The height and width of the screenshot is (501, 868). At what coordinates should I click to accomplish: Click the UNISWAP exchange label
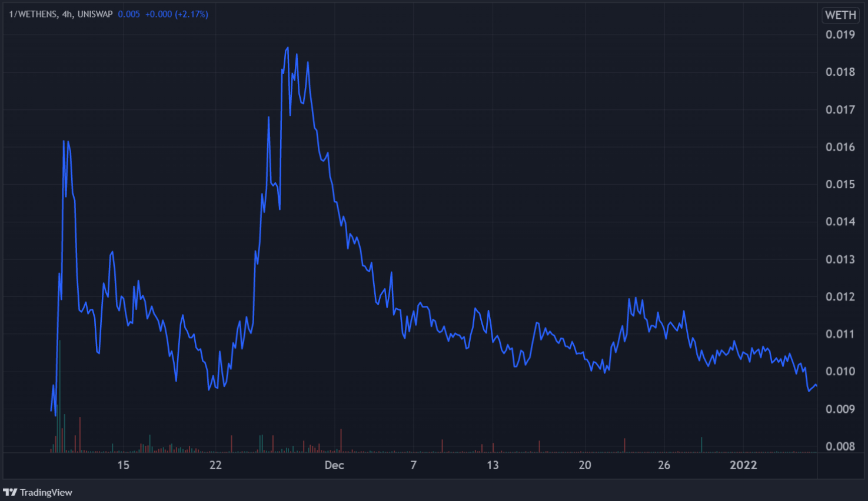(95, 14)
